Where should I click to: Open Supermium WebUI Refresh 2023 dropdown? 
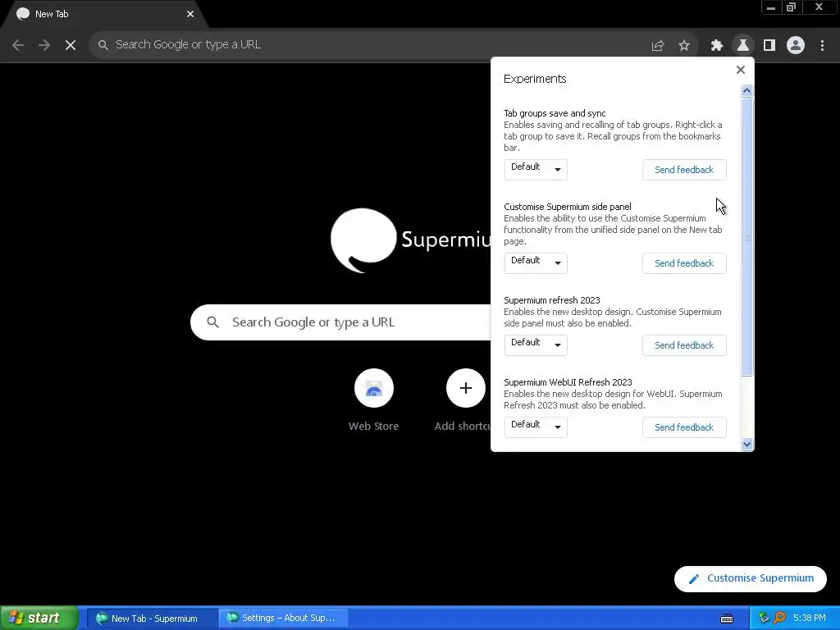point(535,427)
